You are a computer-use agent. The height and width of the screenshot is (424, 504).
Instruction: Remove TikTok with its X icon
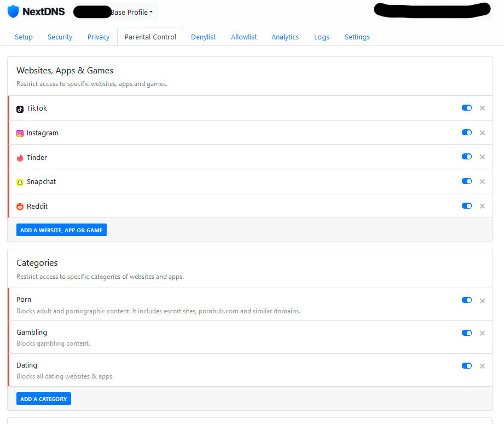482,108
